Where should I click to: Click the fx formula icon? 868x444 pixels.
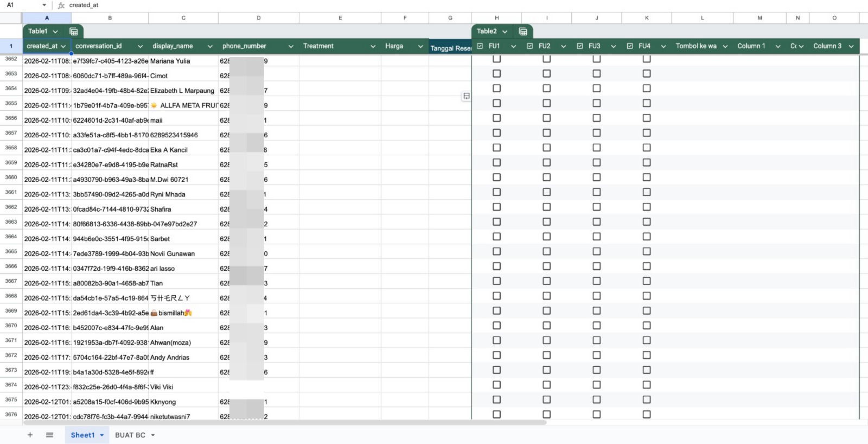[x=61, y=5]
